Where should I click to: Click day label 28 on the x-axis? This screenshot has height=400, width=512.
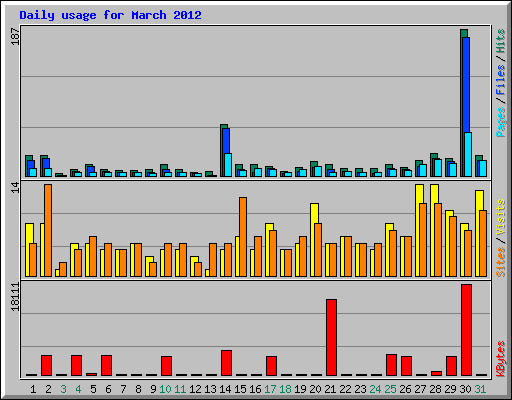[x=435, y=389]
